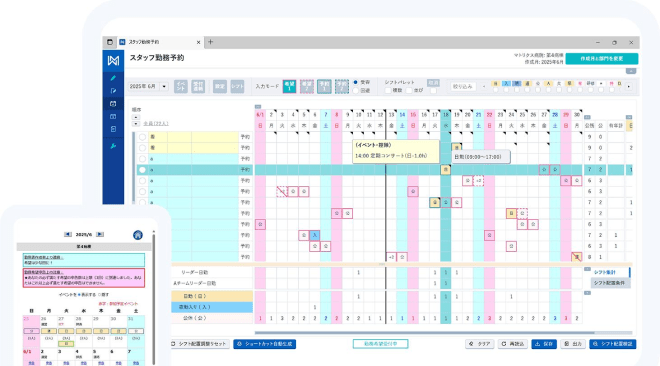This screenshot has height=366, width=660.
Task: Pick the blue 入 shift palette swatch
Action: point(506,83)
